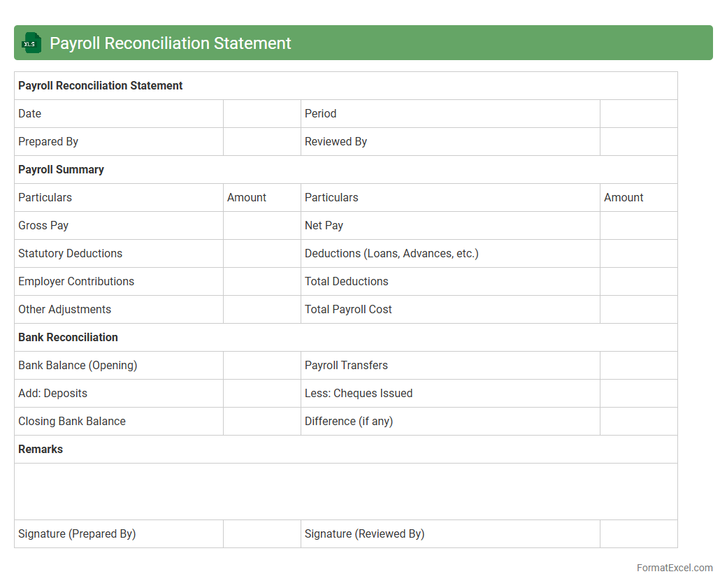This screenshot has height=588, width=727.
Task: Click the Payroll Reconciliation Statement header title
Action: point(170,43)
